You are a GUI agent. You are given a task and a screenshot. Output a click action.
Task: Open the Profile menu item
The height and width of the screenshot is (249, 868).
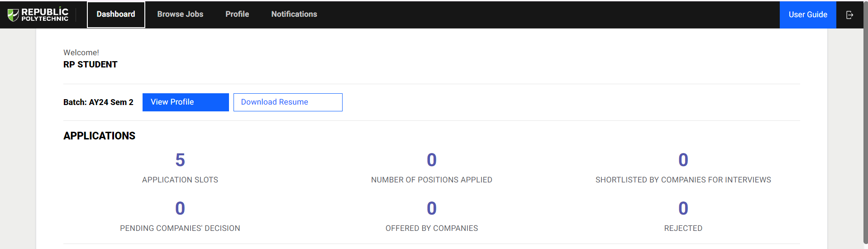(237, 14)
